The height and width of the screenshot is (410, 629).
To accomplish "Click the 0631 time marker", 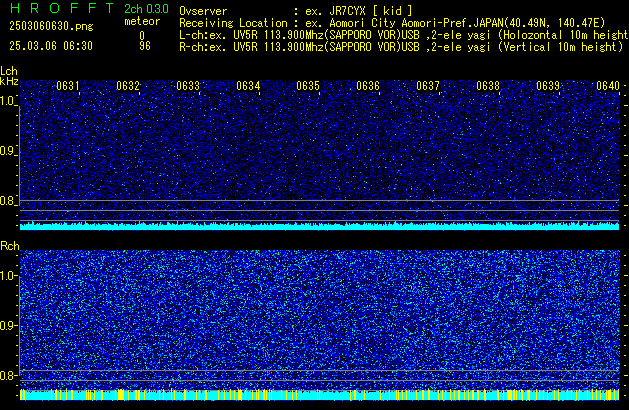I will pos(68,86).
